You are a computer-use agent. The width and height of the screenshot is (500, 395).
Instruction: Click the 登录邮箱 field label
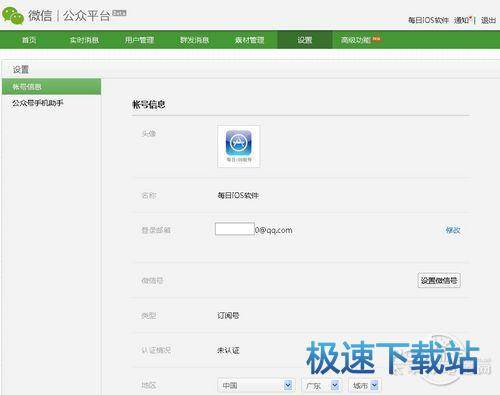156,230
